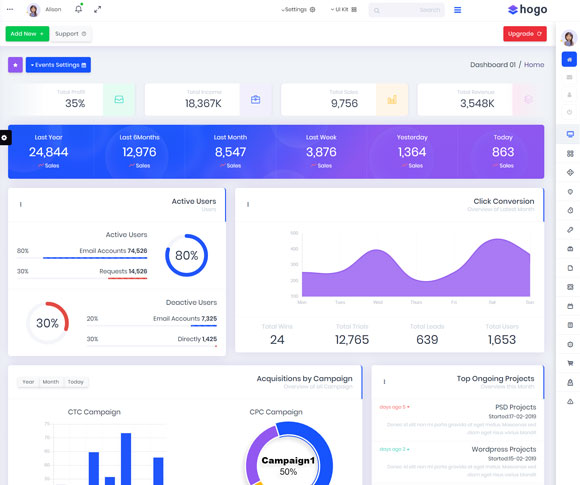
Task: Click the Total Revenue cube icon
Action: pyautogui.click(x=529, y=100)
